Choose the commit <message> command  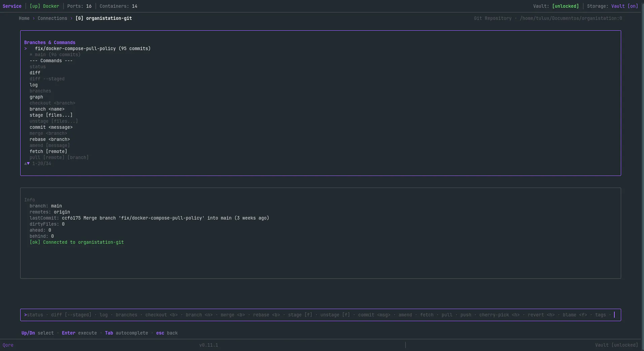click(x=51, y=127)
